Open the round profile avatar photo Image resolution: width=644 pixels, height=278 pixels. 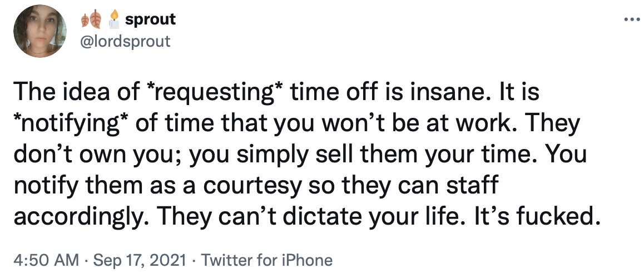pos(40,31)
